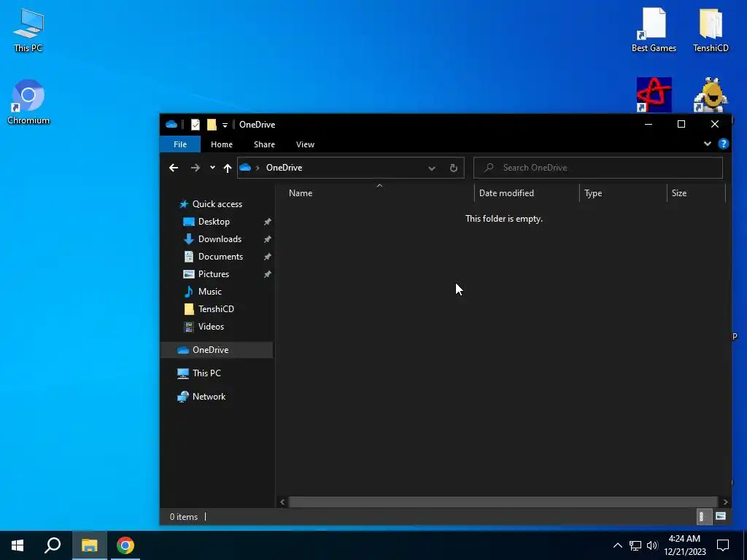Open address bar previous locations dropdown
Viewport: 747px width, 560px height.
point(431,168)
